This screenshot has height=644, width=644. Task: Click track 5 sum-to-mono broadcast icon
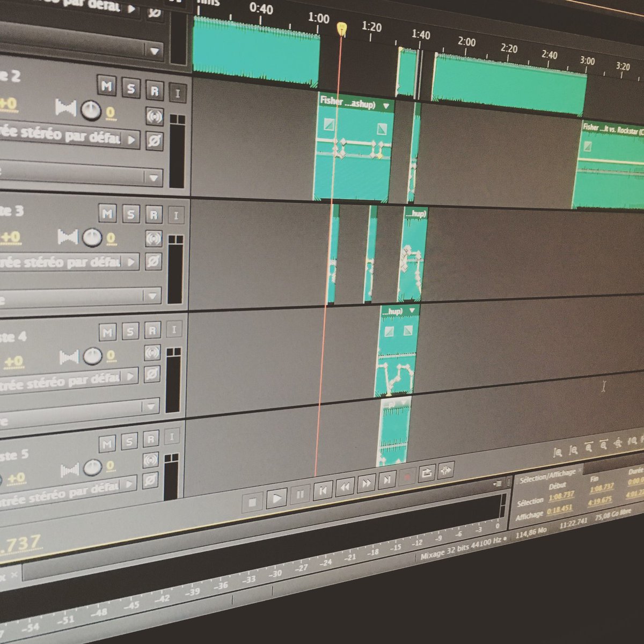tap(151, 459)
